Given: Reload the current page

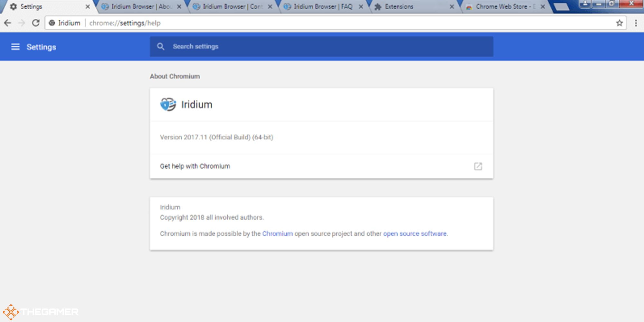Looking at the screenshot, I should (36, 23).
